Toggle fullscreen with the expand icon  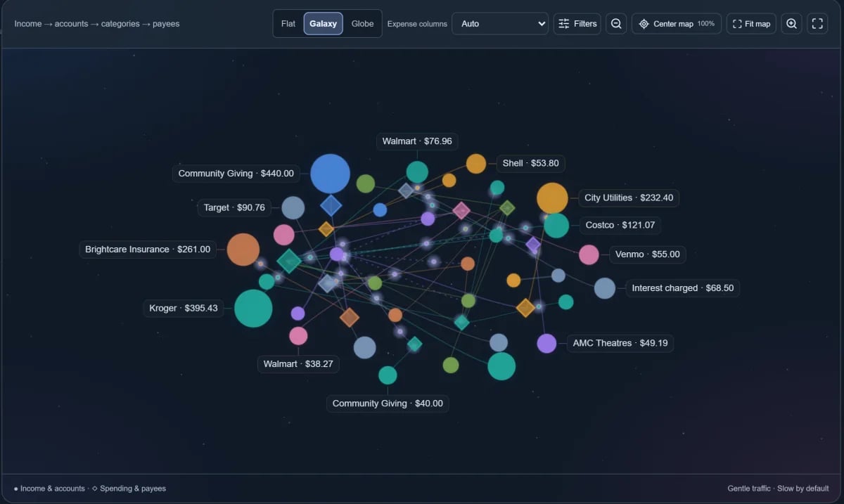coord(817,23)
